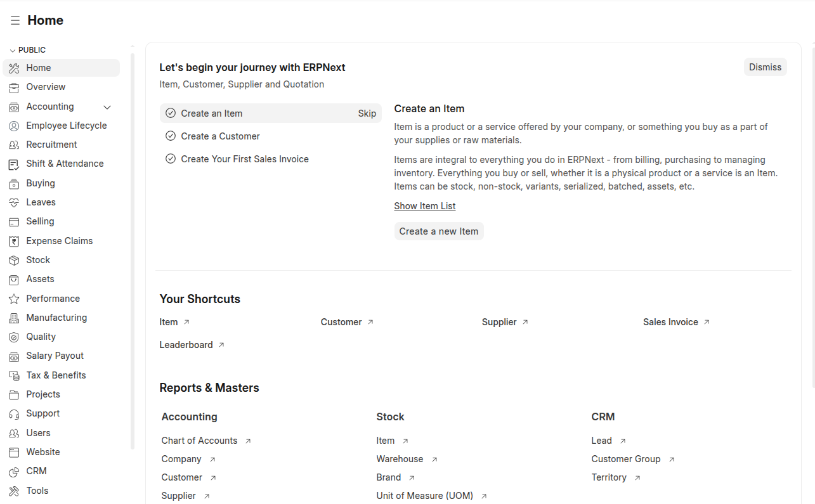Click the Selling icon in sidebar
815x504 pixels.
click(14, 221)
